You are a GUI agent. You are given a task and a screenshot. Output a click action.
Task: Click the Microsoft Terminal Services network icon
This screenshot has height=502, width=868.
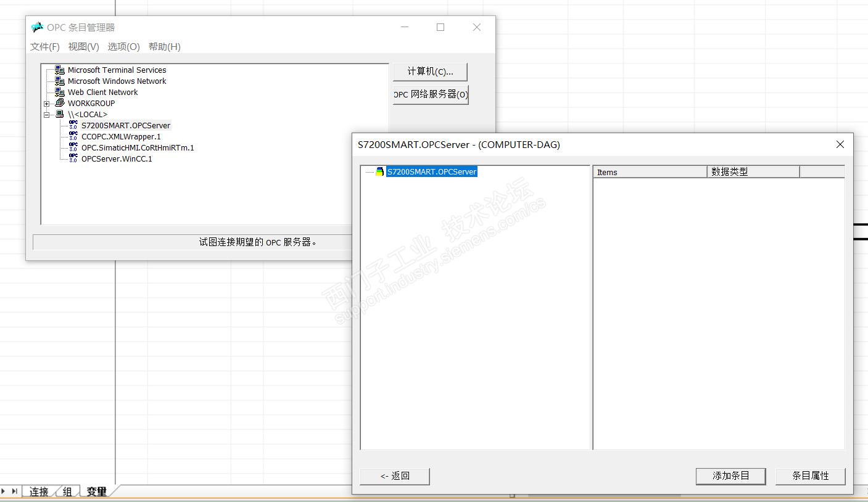coord(60,70)
